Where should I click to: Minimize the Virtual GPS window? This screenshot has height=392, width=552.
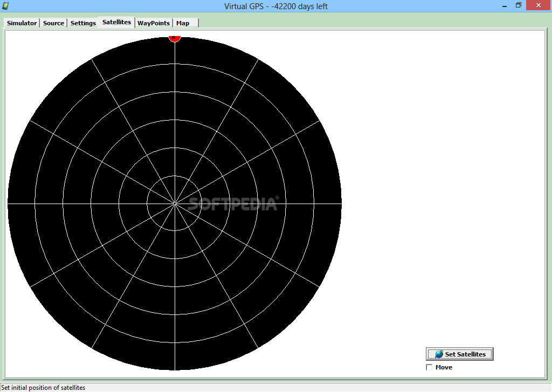(x=505, y=6)
